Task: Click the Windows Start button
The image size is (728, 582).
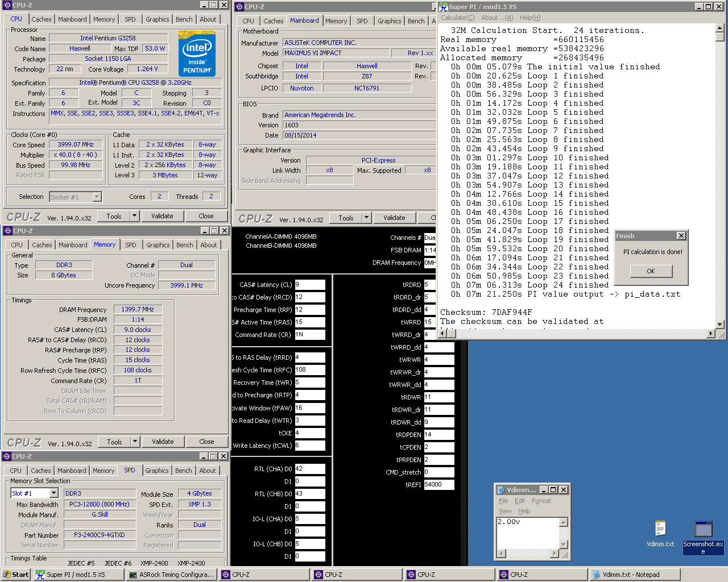Action: pyautogui.click(x=15, y=575)
